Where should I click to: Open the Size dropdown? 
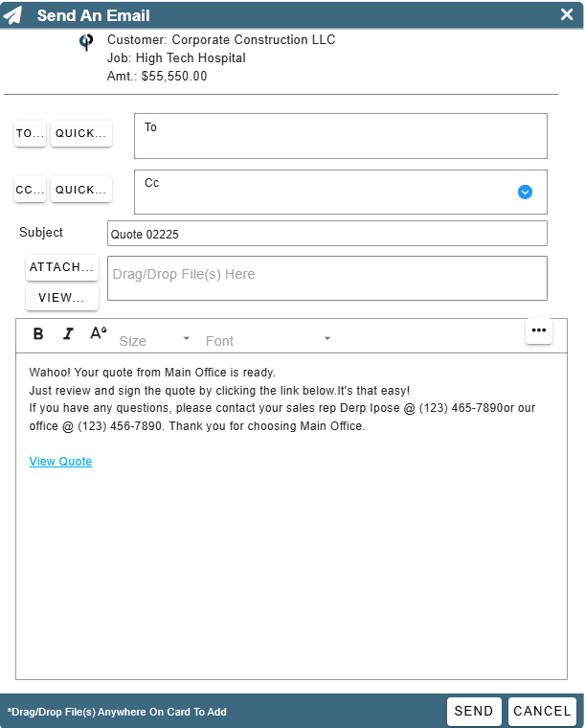click(x=154, y=340)
